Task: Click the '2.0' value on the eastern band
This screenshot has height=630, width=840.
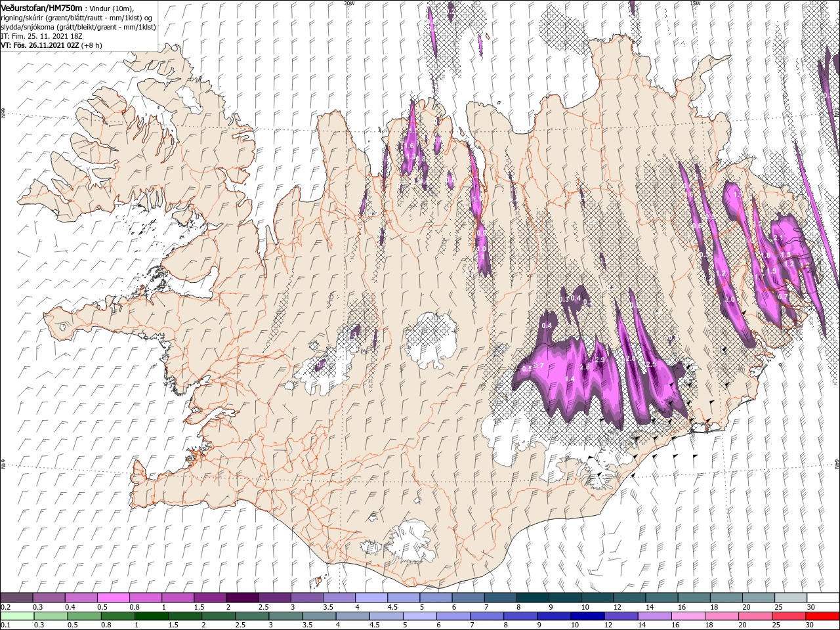Action: pyautogui.click(x=730, y=299)
